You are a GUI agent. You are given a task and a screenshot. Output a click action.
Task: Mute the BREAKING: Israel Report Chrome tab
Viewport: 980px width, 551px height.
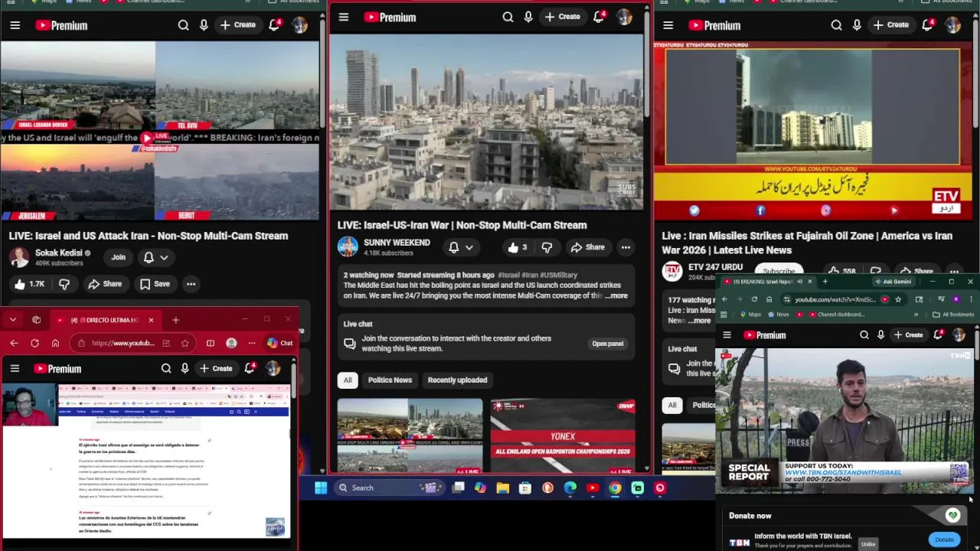tap(799, 282)
